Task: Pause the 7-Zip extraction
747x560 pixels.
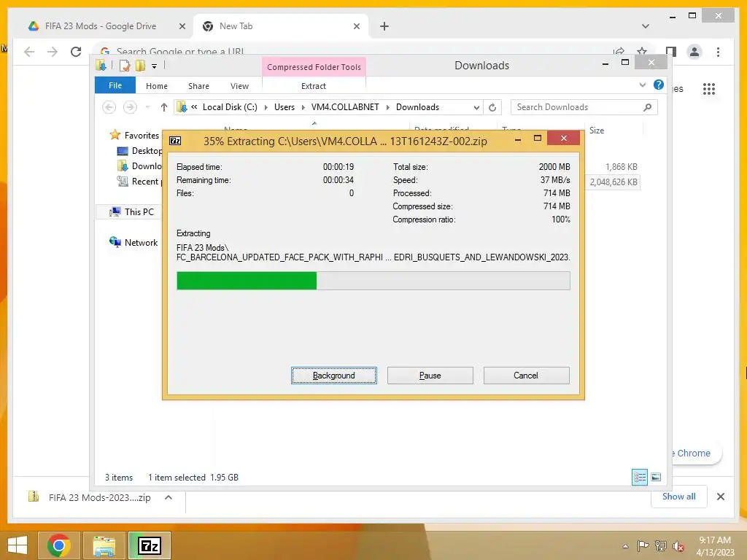Action: (x=430, y=376)
